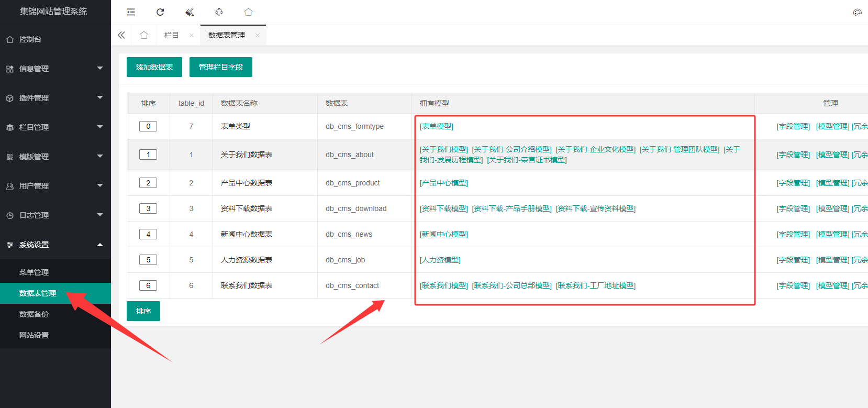
Task: Click the recycle icon in top toolbar
Action: pyautogui.click(x=219, y=12)
